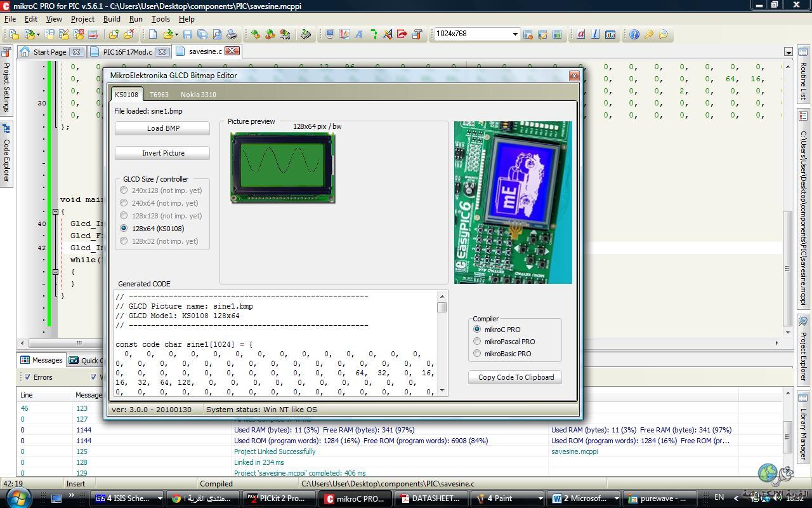The height and width of the screenshot is (508, 812).
Task: Click the yellow key toolbar icon
Action: click(649, 34)
